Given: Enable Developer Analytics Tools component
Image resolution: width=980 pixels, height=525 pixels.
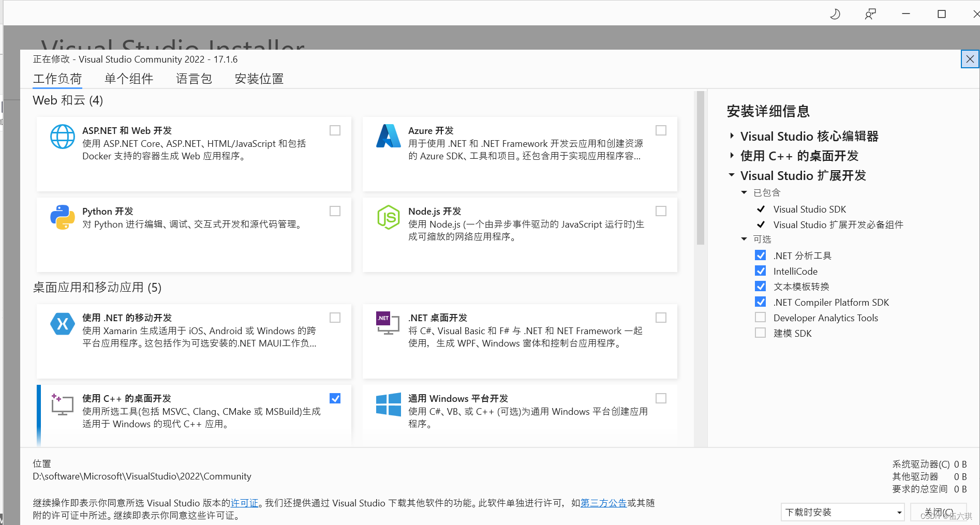Looking at the screenshot, I should click(x=761, y=318).
